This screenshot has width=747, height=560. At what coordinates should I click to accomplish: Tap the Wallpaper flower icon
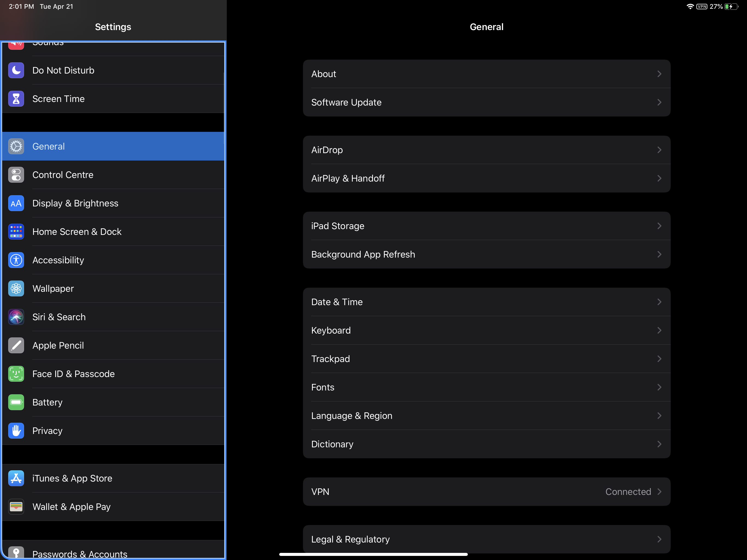(16, 288)
